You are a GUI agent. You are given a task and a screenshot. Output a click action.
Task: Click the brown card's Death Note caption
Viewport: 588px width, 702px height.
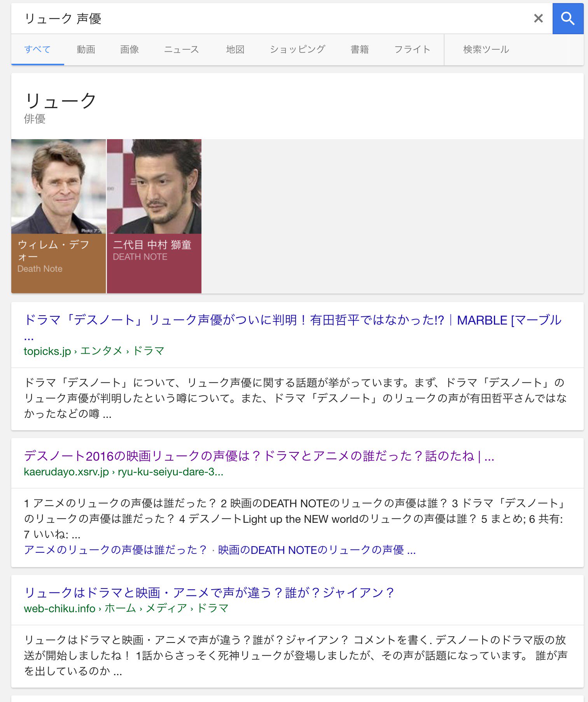point(40,269)
